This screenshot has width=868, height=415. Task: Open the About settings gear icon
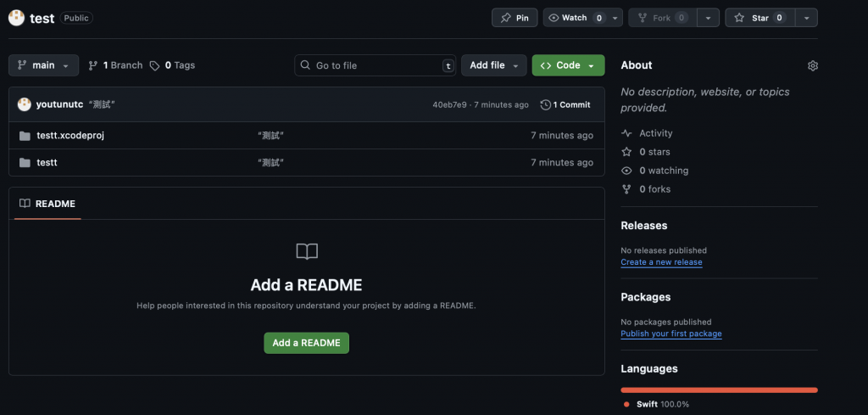tap(812, 66)
